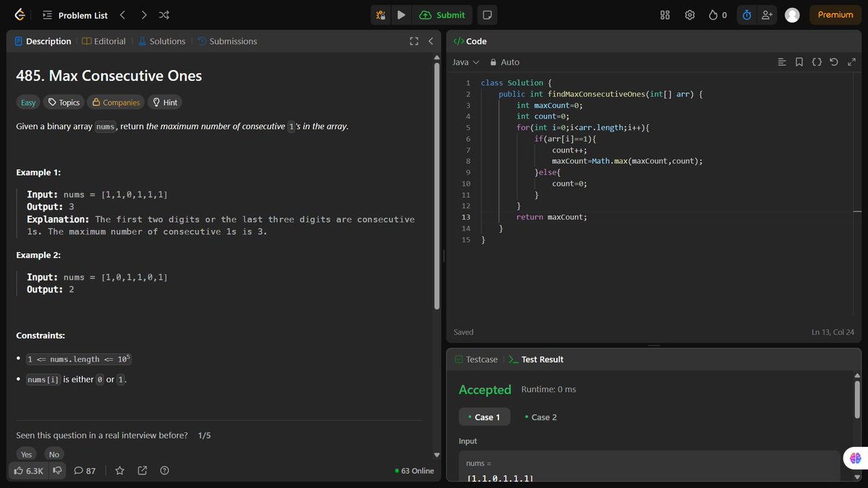Viewport: 868px width, 488px height.
Task: Select Case 2 result
Action: point(541,417)
